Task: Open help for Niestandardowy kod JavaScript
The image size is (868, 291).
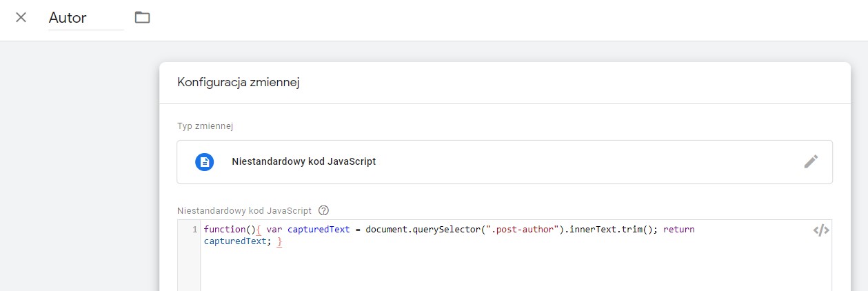Action: (x=324, y=210)
